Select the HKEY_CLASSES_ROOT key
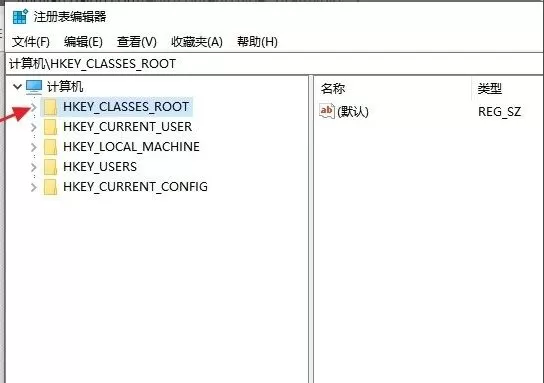 (x=126, y=107)
